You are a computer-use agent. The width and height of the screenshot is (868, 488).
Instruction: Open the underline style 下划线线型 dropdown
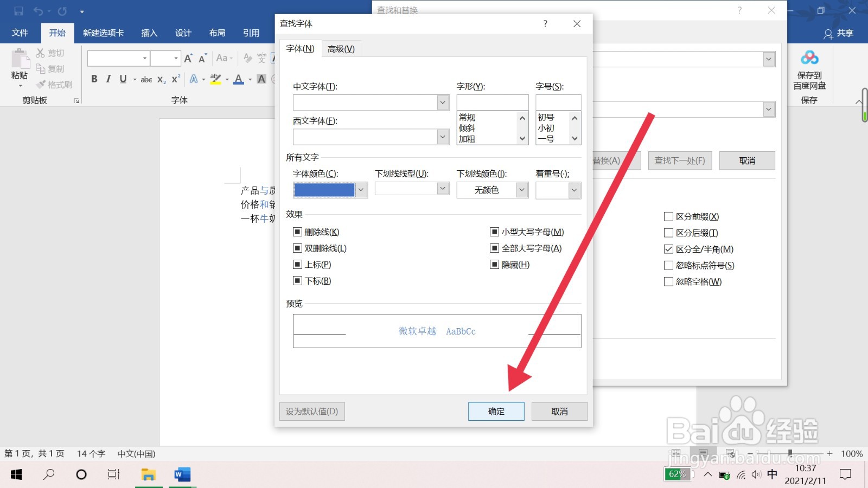pos(443,188)
